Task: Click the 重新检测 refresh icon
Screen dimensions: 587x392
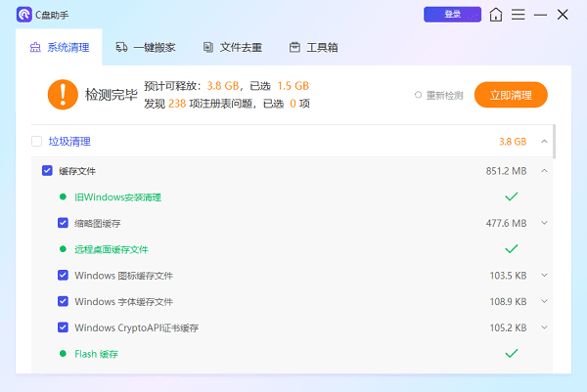Action: [419, 95]
